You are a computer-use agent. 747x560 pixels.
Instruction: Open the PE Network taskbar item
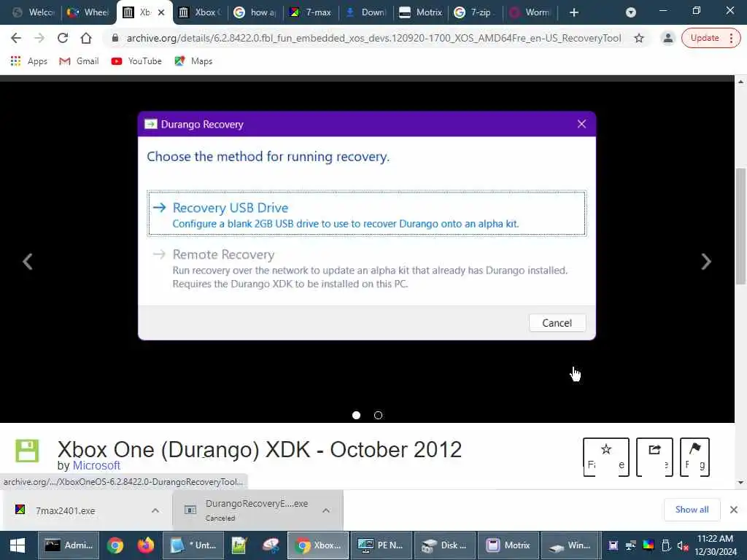(381, 545)
